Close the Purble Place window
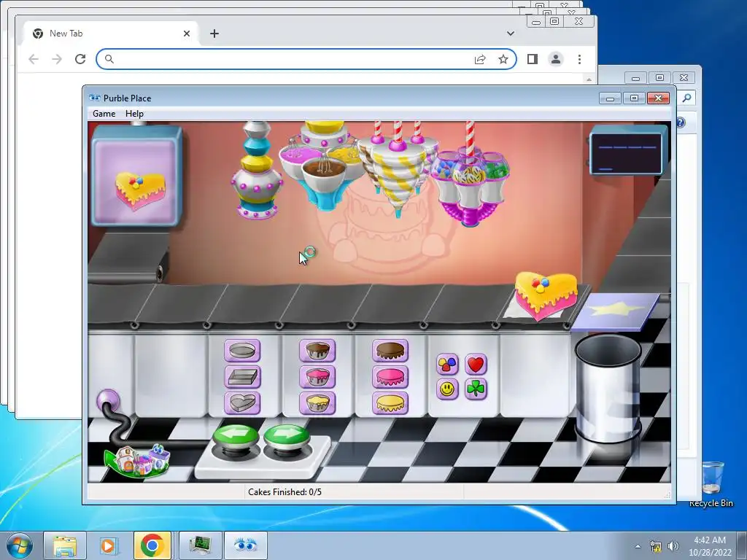 (x=658, y=98)
